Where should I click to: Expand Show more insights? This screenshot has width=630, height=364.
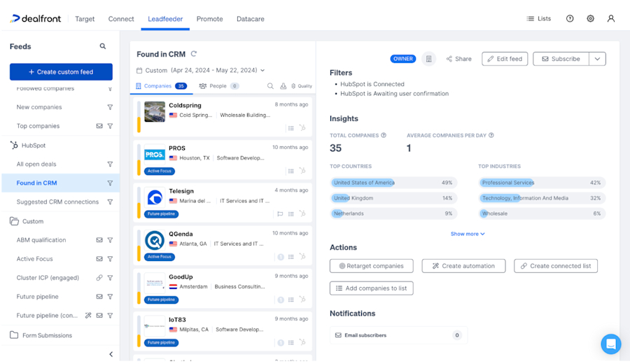tap(468, 234)
